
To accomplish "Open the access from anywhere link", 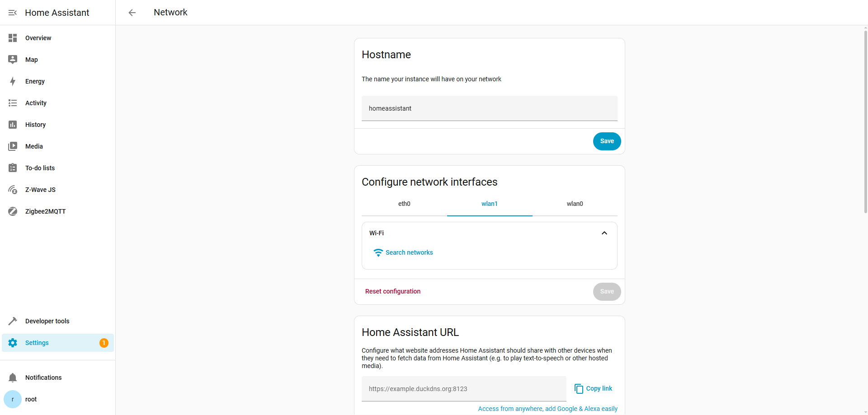I will [547, 409].
